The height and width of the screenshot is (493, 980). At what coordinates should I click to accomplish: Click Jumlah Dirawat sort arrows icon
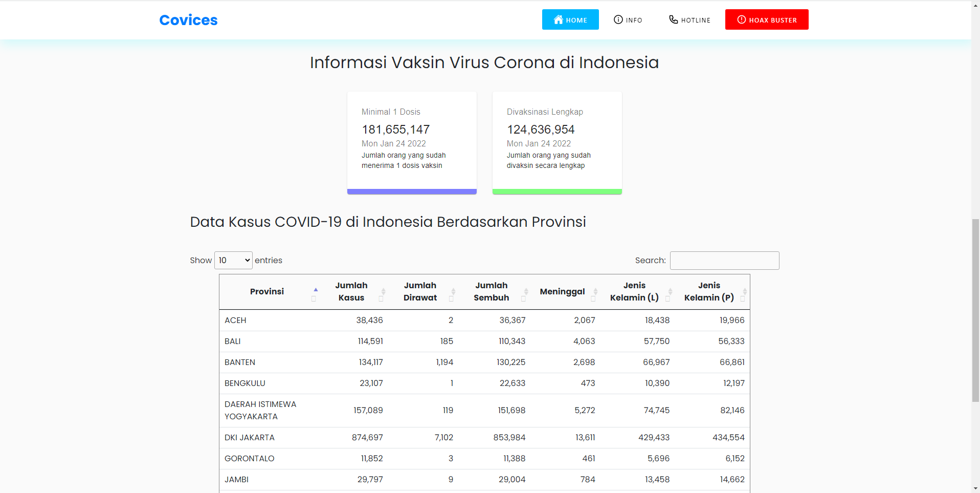[x=453, y=292]
